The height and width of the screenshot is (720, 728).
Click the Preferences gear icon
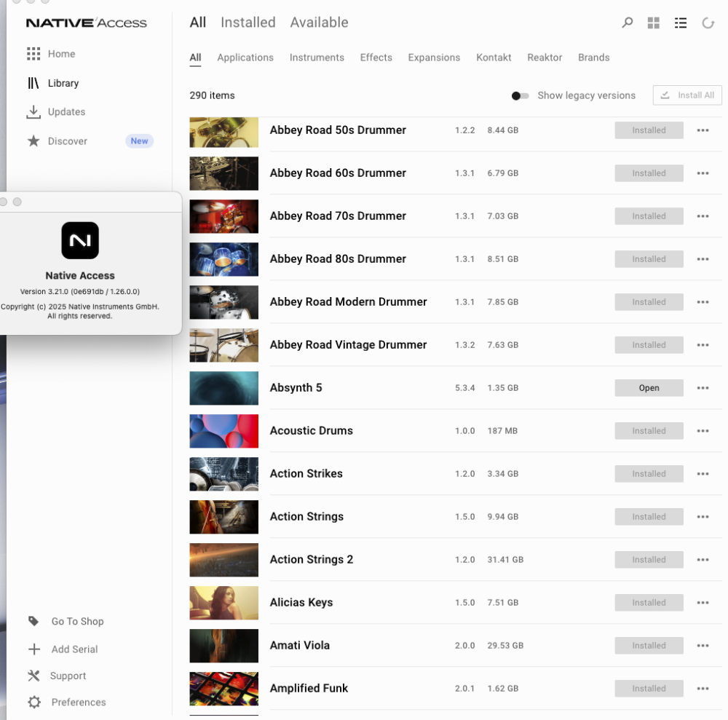click(x=34, y=702)
